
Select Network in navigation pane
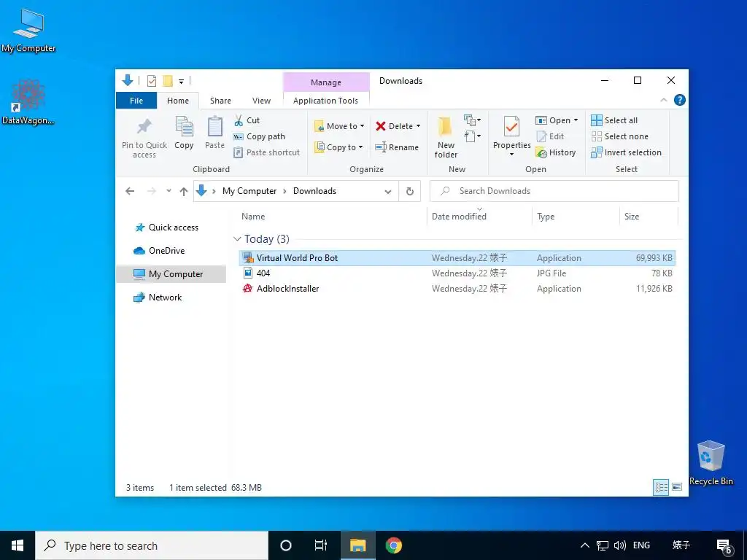[x=158, y=297]
